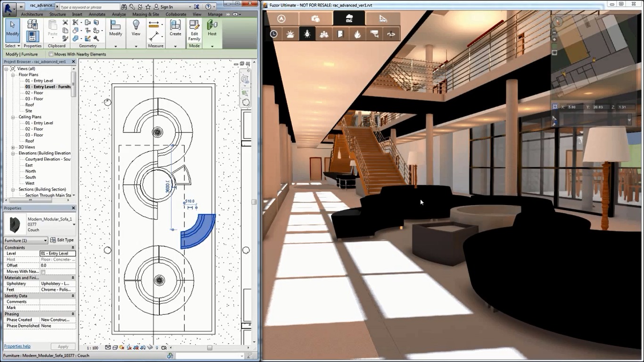Open the weather sun-cloud settings icon
Screen dimensions: 644x362
(290, 34)
